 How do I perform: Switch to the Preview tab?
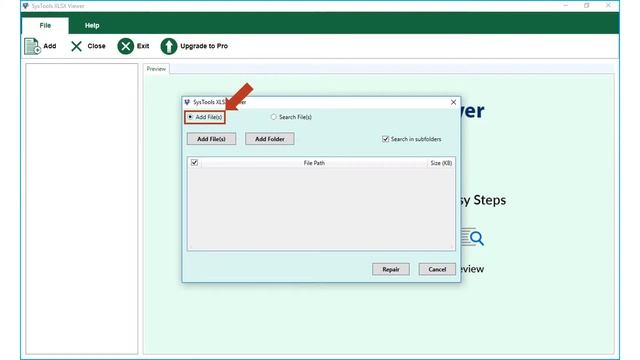click(156, 69)
